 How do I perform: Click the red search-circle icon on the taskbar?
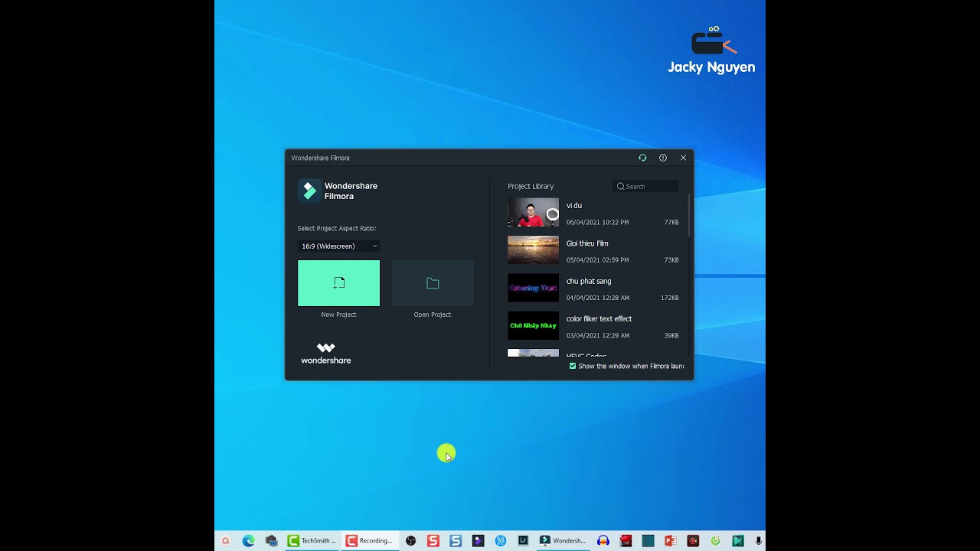225,540
